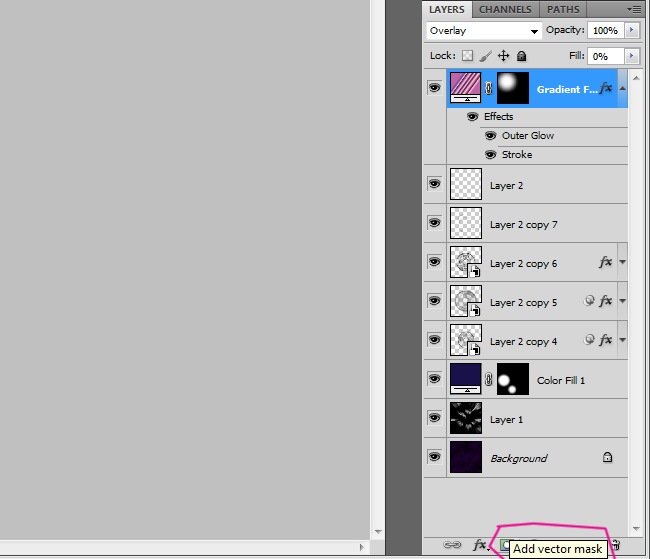Hide Layer 2 copy 7
The image size is (650, 559).
pos(434,223)
